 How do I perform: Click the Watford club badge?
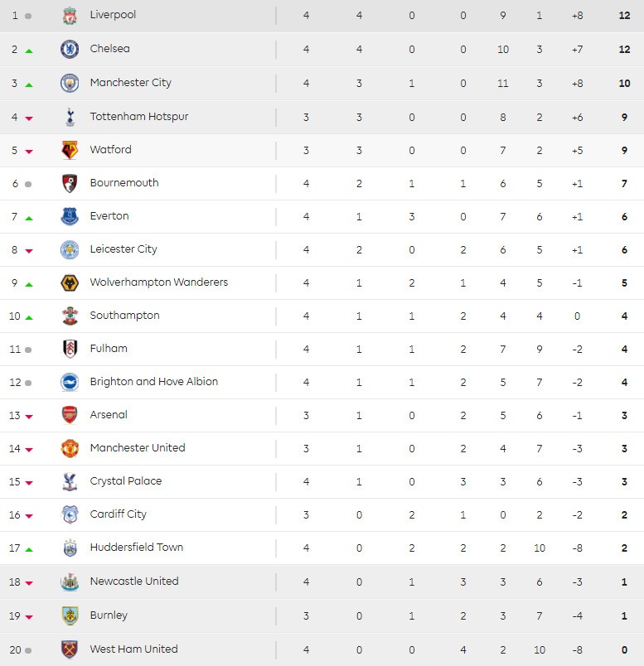coord(70,150)
